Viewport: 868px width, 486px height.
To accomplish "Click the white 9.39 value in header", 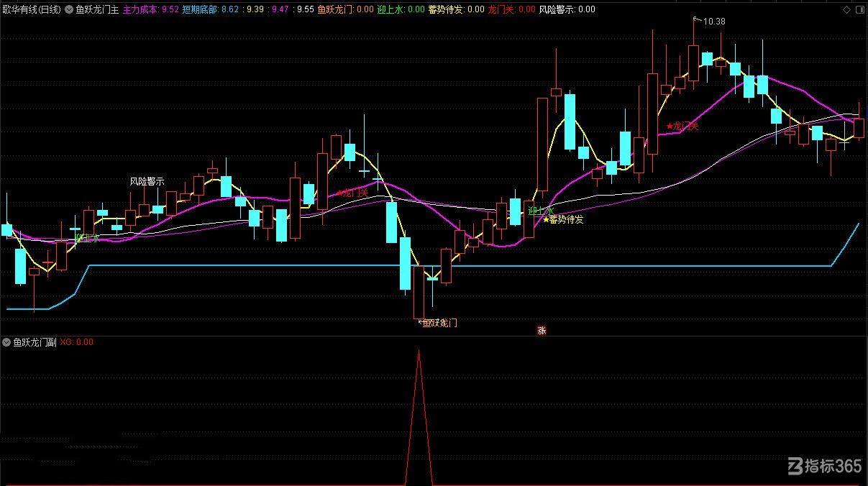I will coord(255,10).
